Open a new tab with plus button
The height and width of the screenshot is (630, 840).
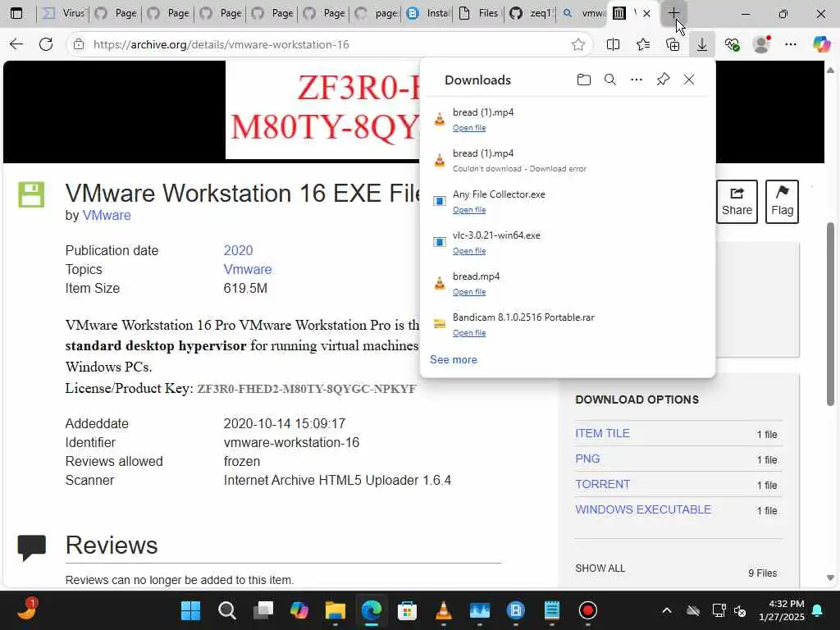(673, 13)
